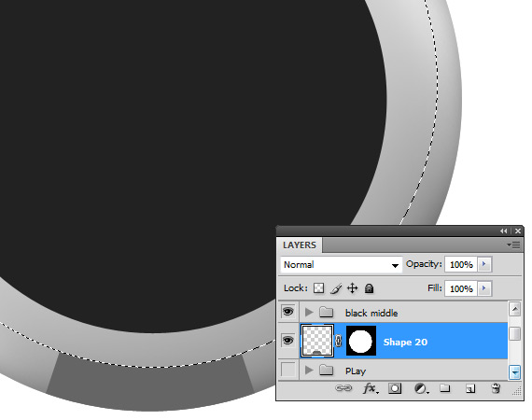Click the Fill label
The width and height of the screenshot is (532, 420).
pyautogui.click(x=435, y=288)
